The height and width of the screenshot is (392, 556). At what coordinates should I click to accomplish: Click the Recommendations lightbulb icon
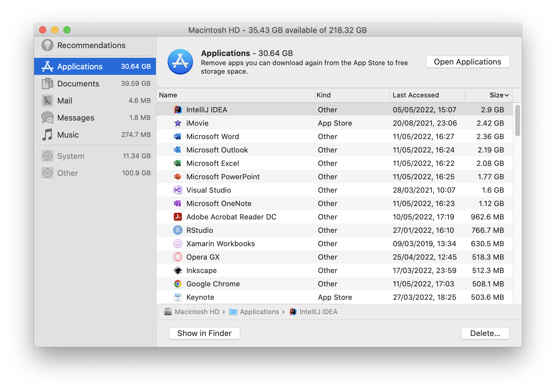pyautogui.click(x=48, y=45)
